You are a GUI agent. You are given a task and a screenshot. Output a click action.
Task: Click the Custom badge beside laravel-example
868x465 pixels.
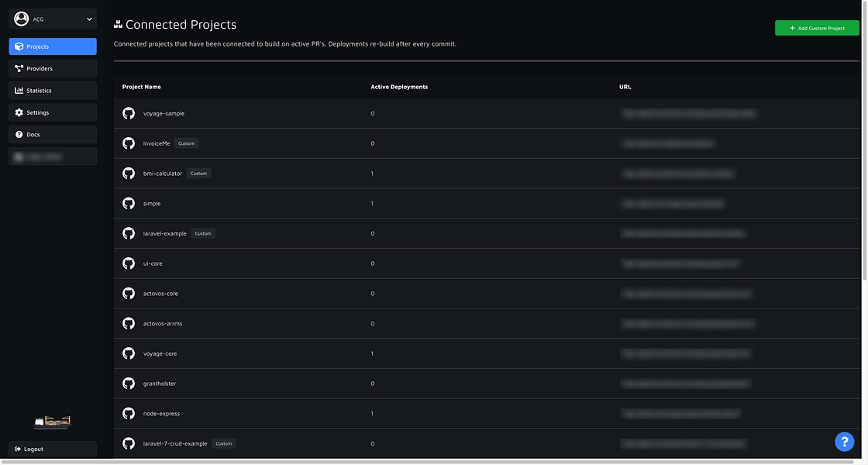203,233
